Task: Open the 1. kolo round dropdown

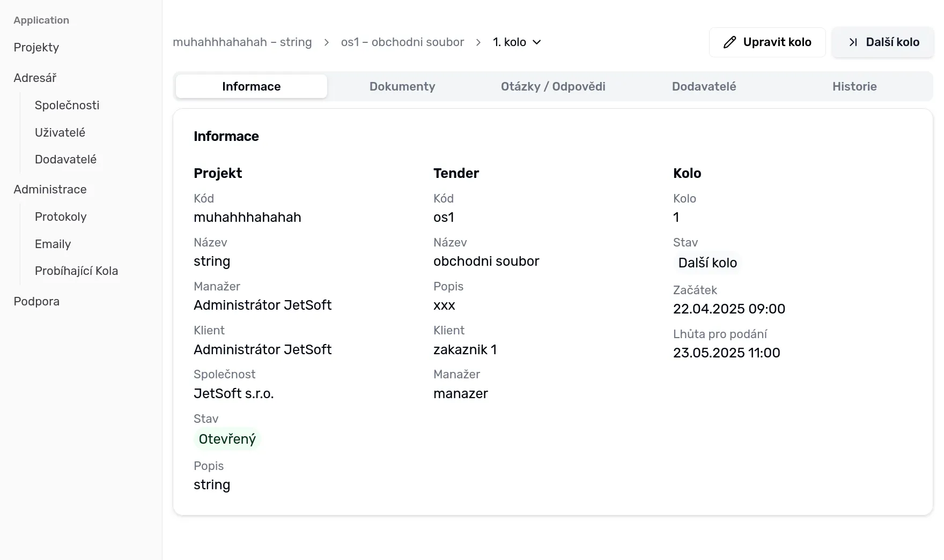Action: 517,42
